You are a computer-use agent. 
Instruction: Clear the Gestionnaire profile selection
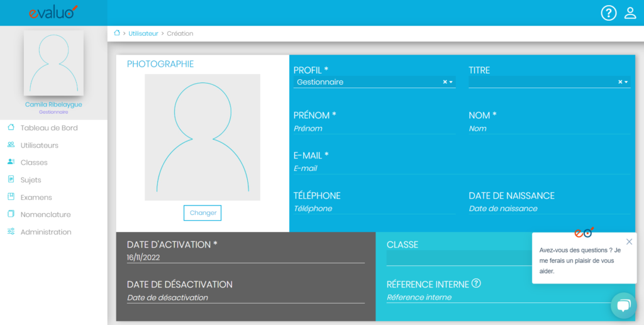click(445, 82)
